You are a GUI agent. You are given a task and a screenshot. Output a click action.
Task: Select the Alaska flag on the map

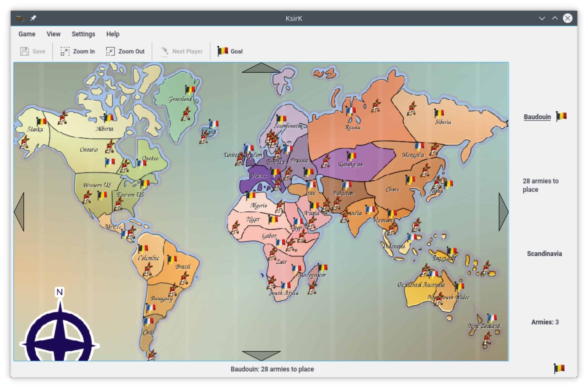41,122
